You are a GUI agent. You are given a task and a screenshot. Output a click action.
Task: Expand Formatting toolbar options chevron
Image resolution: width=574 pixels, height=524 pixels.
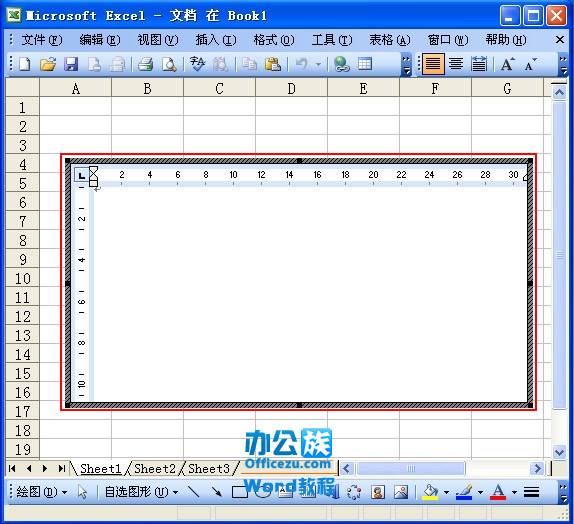coord(563,65)
